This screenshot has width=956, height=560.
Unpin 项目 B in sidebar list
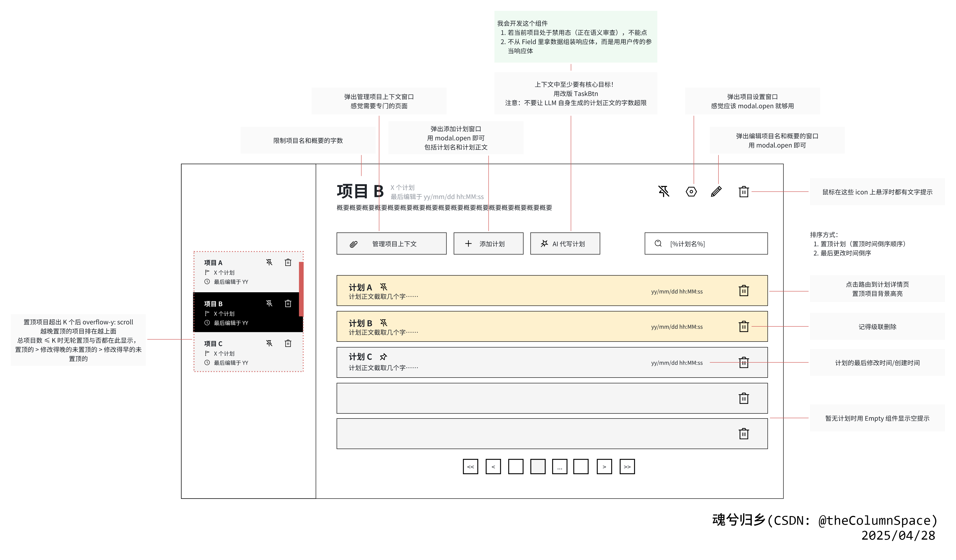[269, 303]
